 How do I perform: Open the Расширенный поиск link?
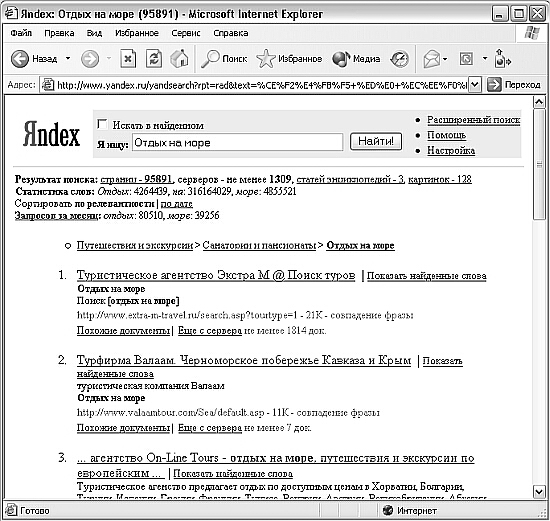474,120
